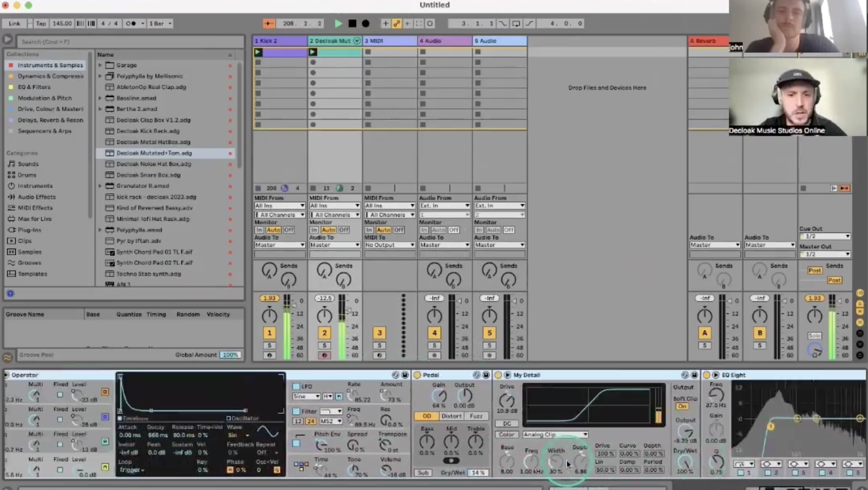Open the Cue Out 1/2 dropdown
Viewport: 868px width, 490px height.
pyautogui.click(x=825, y=236)
